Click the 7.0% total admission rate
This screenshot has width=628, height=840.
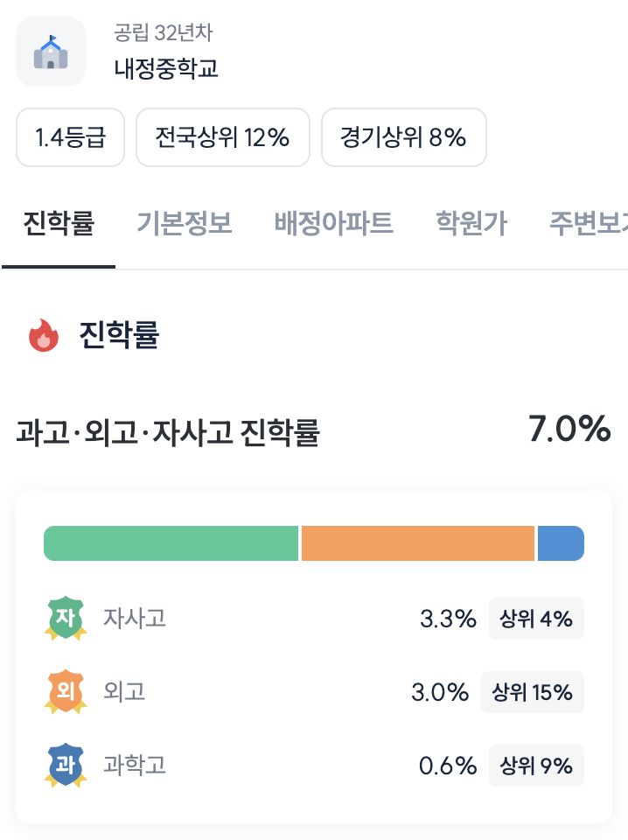pyautogui.click(x=569, y=430)
